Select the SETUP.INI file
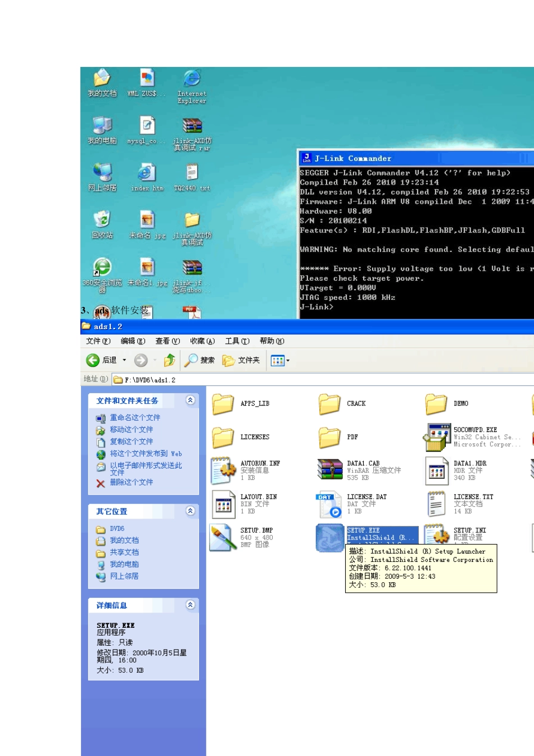Viewport: 534px width, 756px height. pos(455,534)
